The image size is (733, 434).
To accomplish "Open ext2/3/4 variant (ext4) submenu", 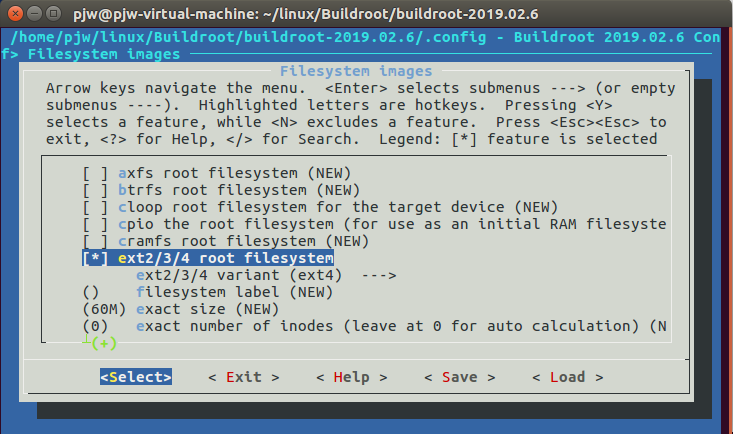I will pos(266,275).
